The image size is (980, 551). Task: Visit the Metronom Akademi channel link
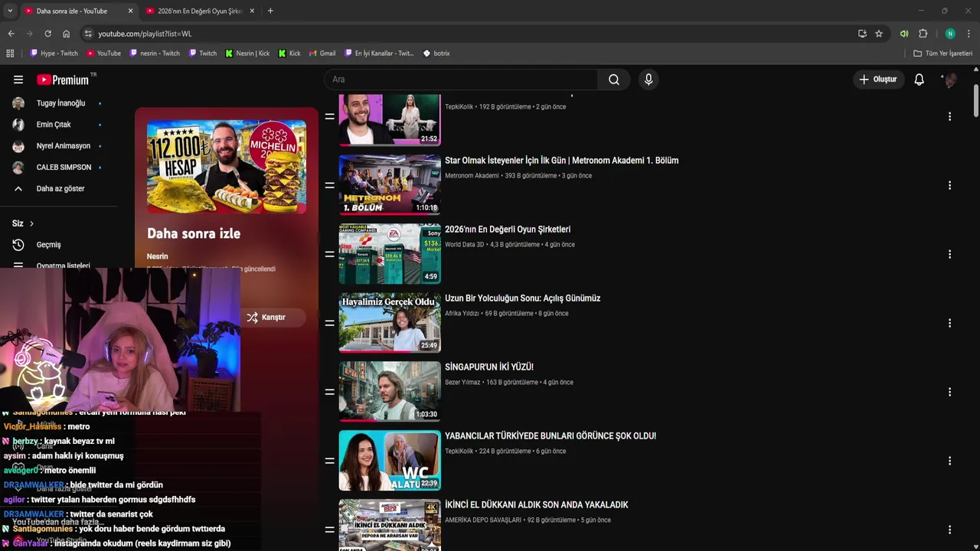[472, 176]
